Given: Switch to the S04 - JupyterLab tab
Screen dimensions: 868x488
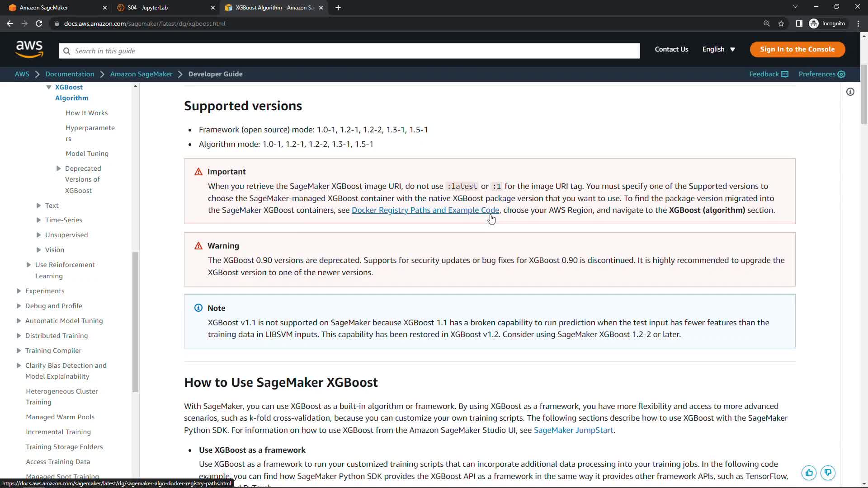Looking at the screenshot, I should tap(163, 8).
